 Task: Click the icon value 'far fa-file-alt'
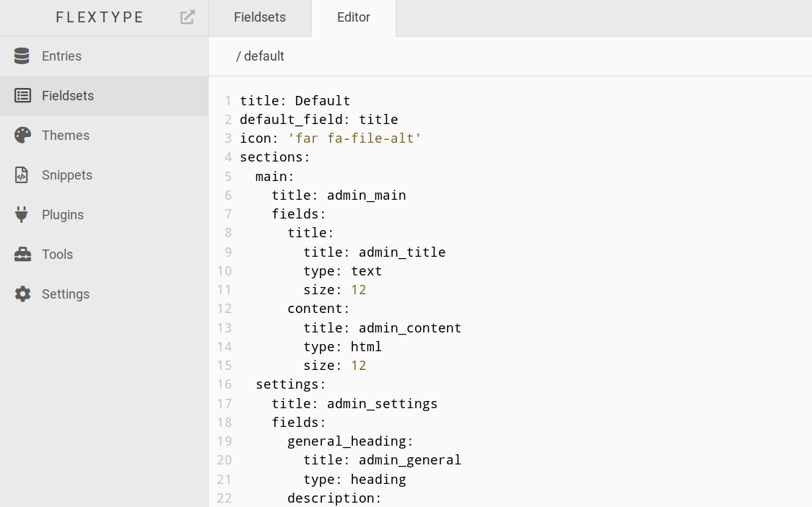[354, 138]
